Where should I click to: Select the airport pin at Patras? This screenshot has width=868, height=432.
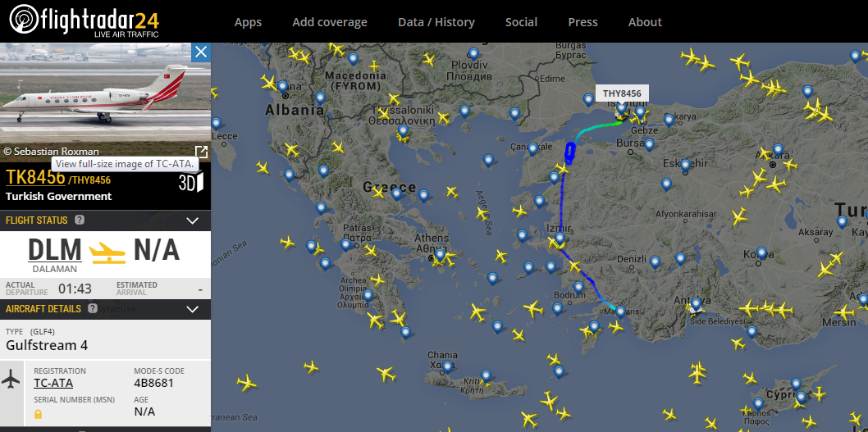[x=345, y=245]
